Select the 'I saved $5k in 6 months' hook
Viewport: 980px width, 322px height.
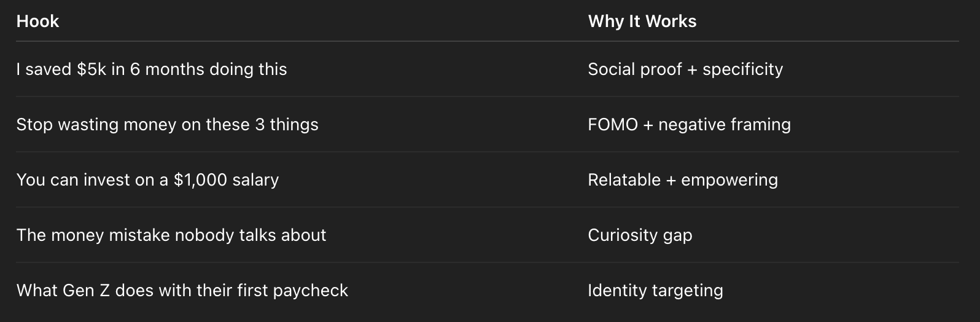tap(151, 69)
